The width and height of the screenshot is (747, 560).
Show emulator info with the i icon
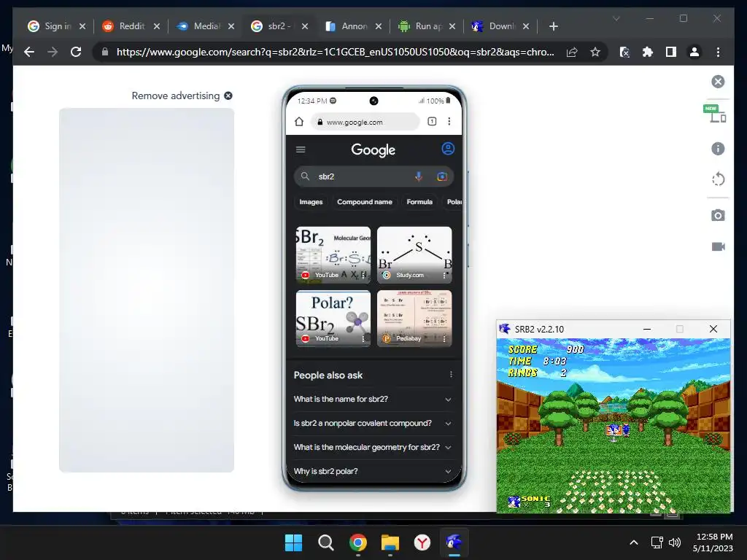point(718,149)
